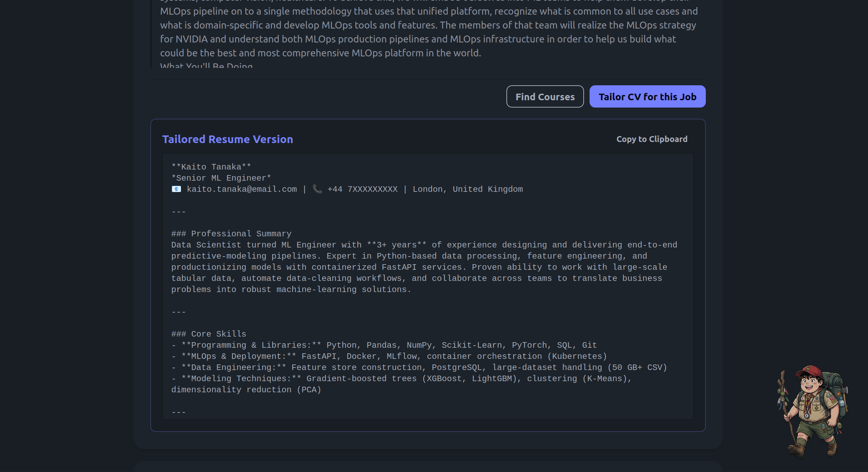Select the Tailored Resume Version heading
Image resolution: width=868 pixels, height=472 pixels.
pos(228,139)
